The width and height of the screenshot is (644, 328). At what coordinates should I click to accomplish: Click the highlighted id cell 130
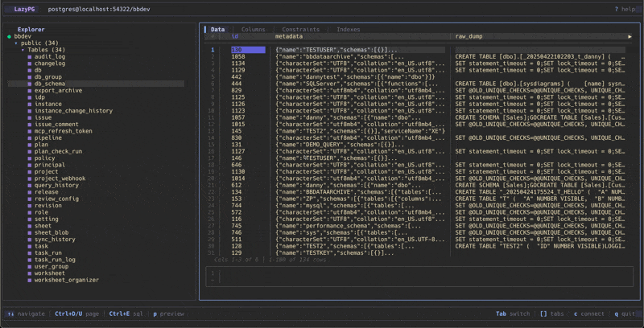point(248,50)
